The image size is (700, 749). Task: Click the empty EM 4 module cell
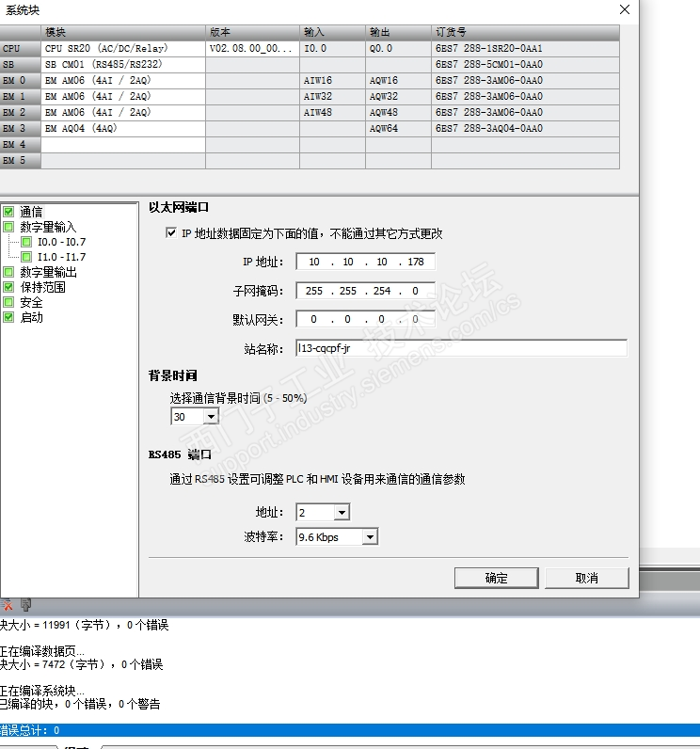[x=123, y=145]
